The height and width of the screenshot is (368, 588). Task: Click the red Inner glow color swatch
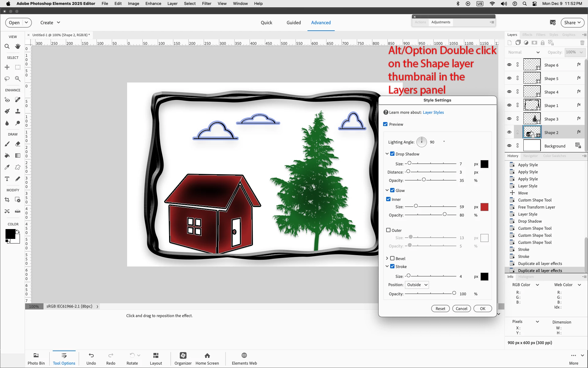coord(484,207)
